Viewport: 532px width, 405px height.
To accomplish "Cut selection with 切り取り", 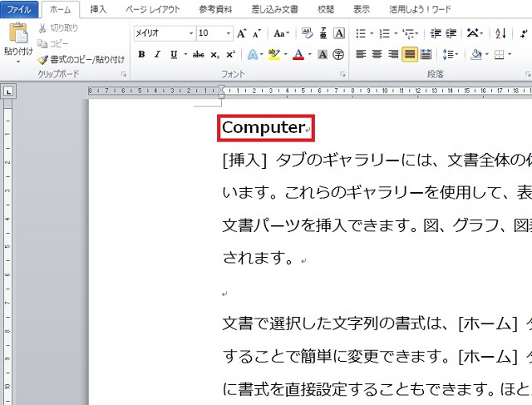I will pos(58,27).
